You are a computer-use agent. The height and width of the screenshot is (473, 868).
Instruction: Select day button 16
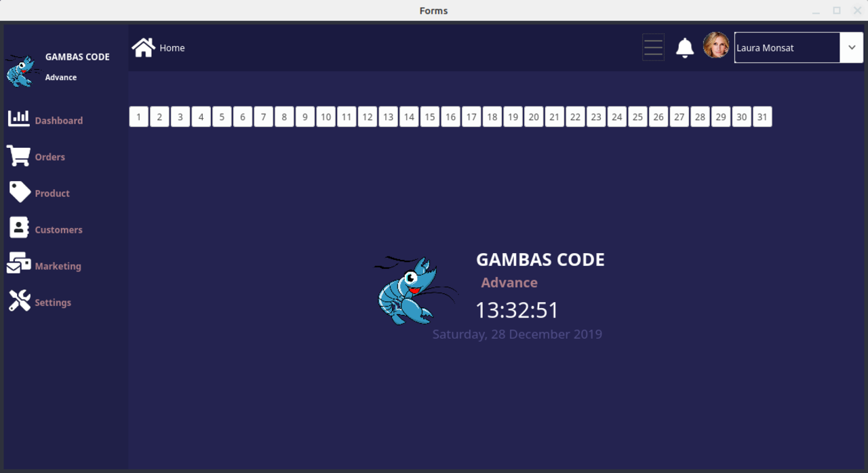pos(450,117)
